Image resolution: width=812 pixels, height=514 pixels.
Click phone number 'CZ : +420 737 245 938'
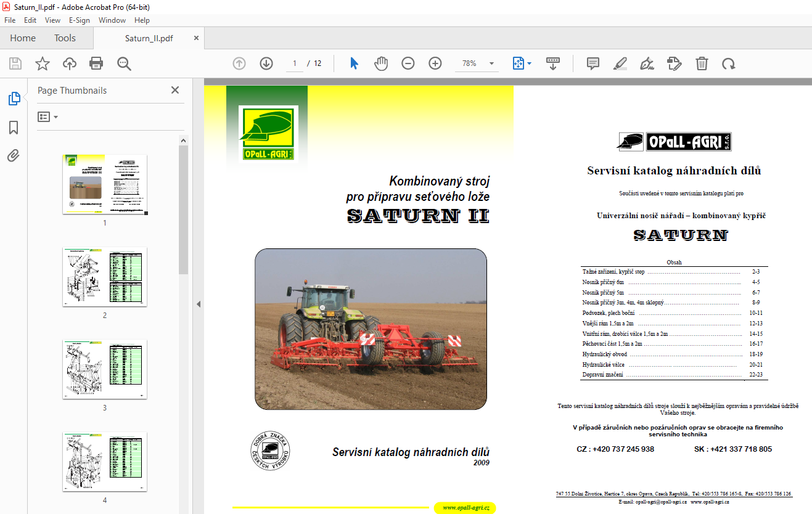click(x=615, y=449)
